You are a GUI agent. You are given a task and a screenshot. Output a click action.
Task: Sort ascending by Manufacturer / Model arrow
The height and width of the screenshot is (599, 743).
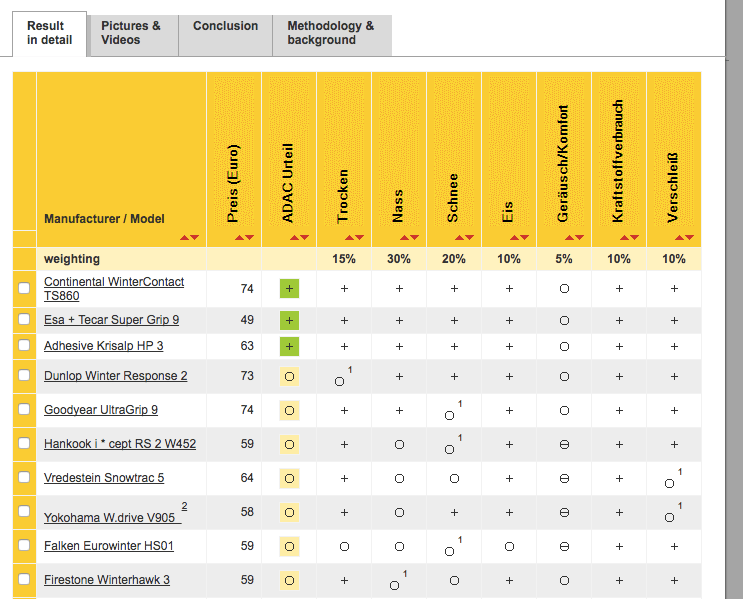184,237
